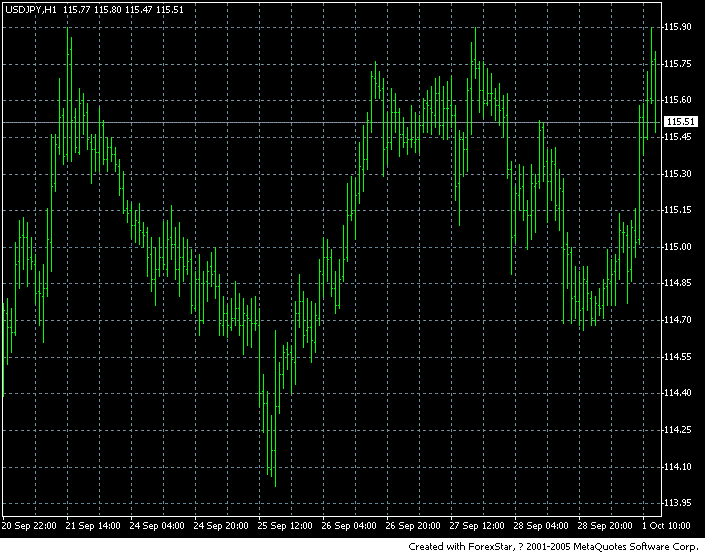The width and height of the screenshot is (705, 554).
Task: Click the 115.90 price axis label
Action: click(678, 27)
